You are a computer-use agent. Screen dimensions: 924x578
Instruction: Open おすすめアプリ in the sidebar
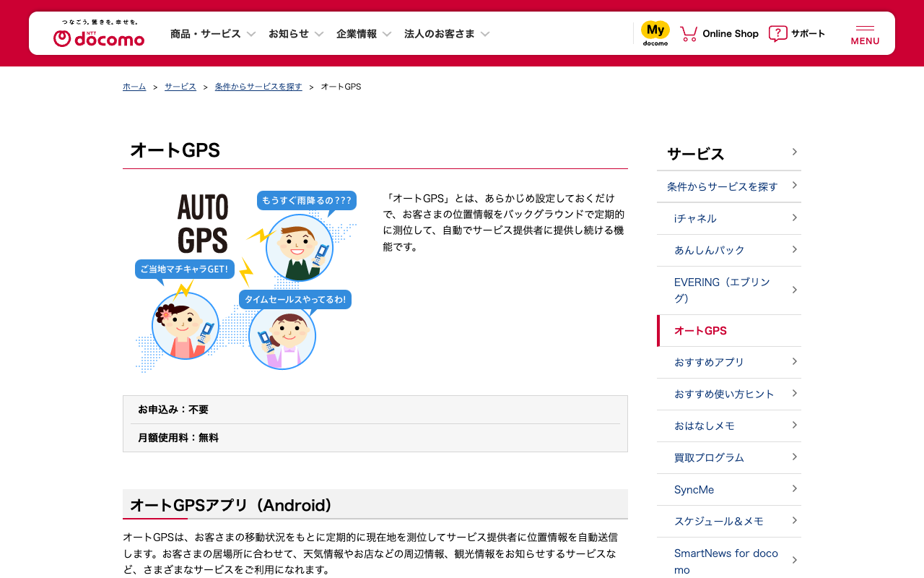coord(729,362)
